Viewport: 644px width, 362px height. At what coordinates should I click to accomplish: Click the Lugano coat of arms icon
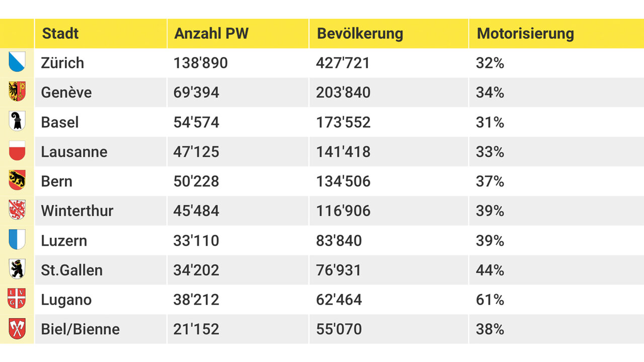pyautogui.click(x=17, y=299)
